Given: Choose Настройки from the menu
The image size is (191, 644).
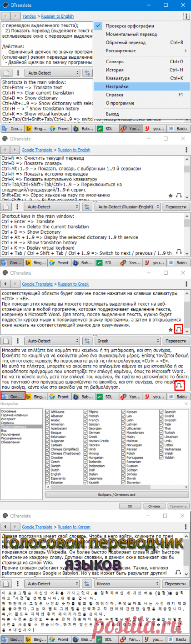Looking at the screenshot, I should [142, 86].
